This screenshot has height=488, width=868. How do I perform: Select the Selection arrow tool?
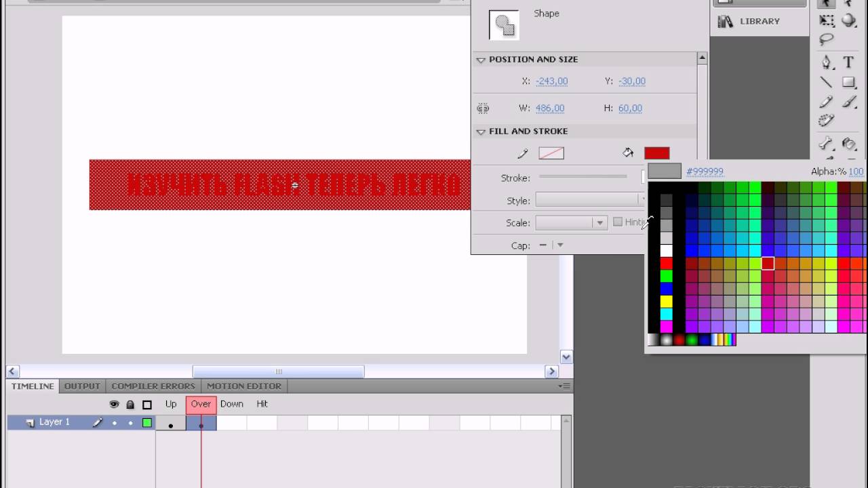tap(827, 3)
